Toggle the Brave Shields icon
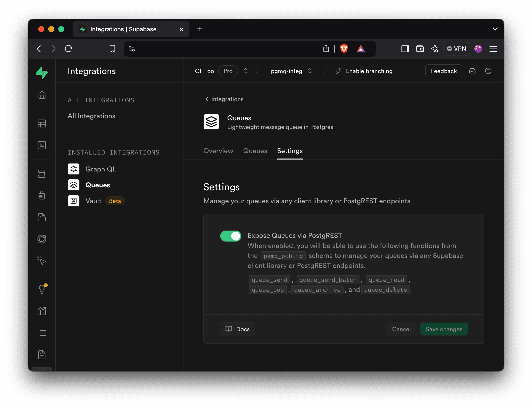The height and width of the screenshot is (408, 532). coord(344,49)
